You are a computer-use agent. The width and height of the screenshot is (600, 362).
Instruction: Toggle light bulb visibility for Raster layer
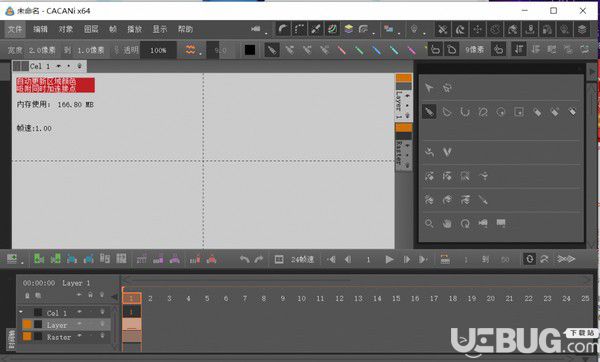pyautogui.click(x=102, y=336)
